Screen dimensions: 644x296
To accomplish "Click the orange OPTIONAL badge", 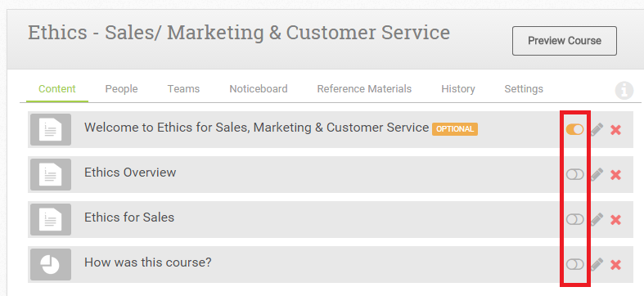I will tap(455, 129).
